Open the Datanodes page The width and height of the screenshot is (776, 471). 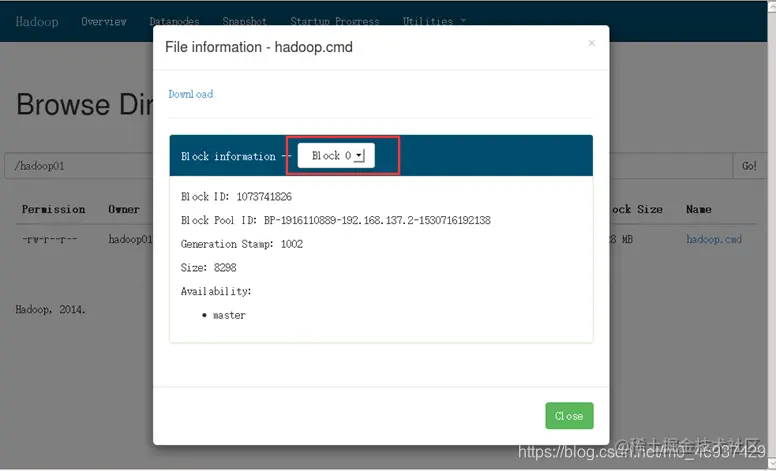174,22
